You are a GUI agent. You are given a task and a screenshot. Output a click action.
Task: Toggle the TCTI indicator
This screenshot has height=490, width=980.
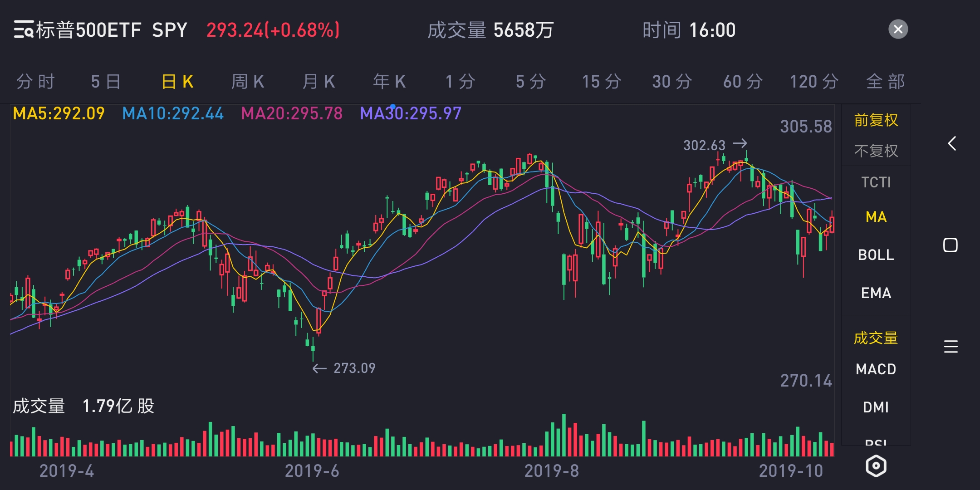click(x=876, y=182)
